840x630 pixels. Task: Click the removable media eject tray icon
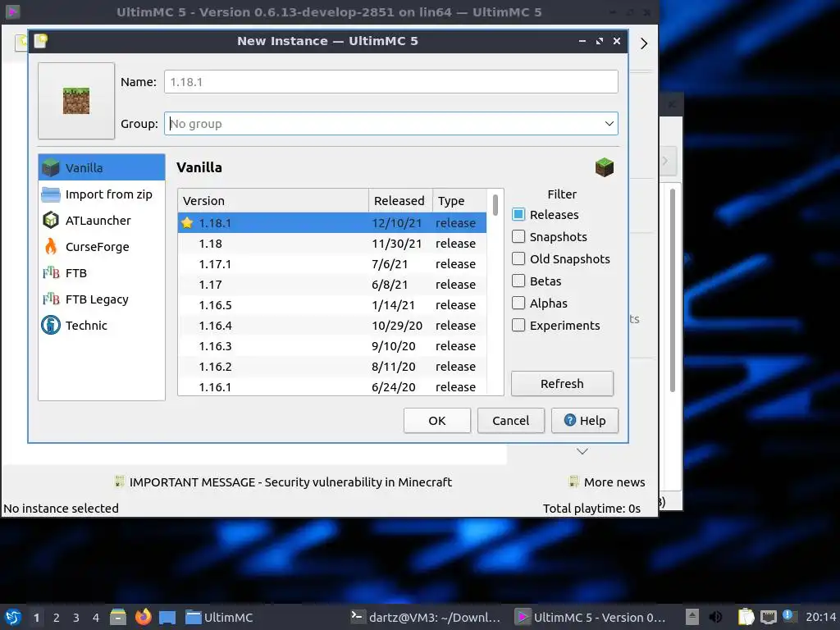click(692, 617)
